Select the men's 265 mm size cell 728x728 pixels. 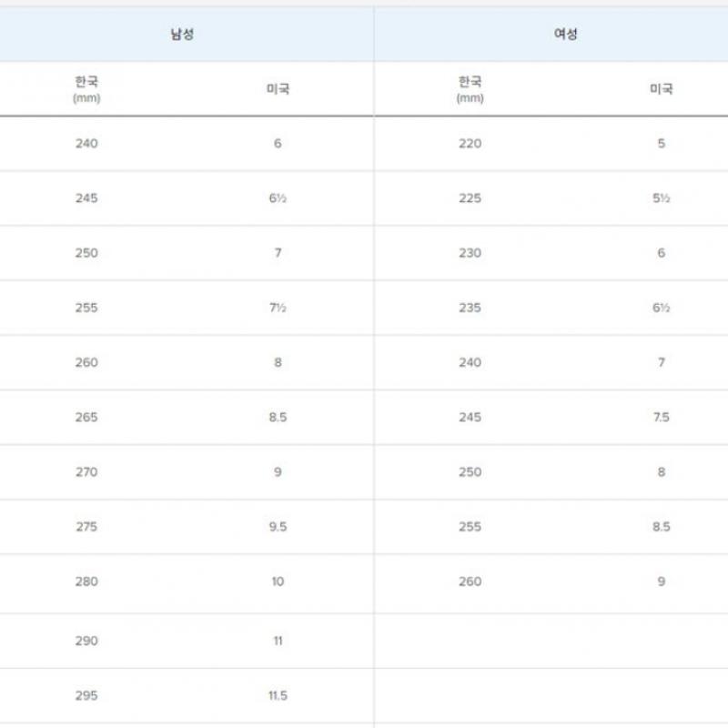point(86,418)
